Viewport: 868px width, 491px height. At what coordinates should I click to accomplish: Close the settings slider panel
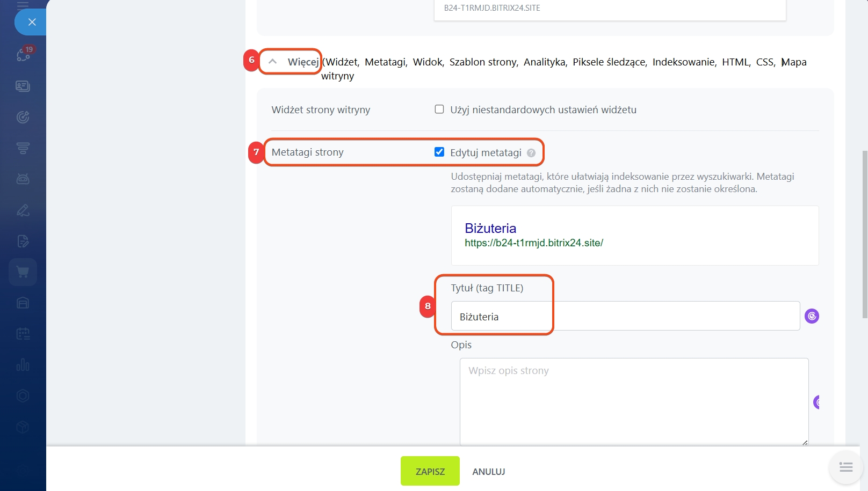[32, 22]
